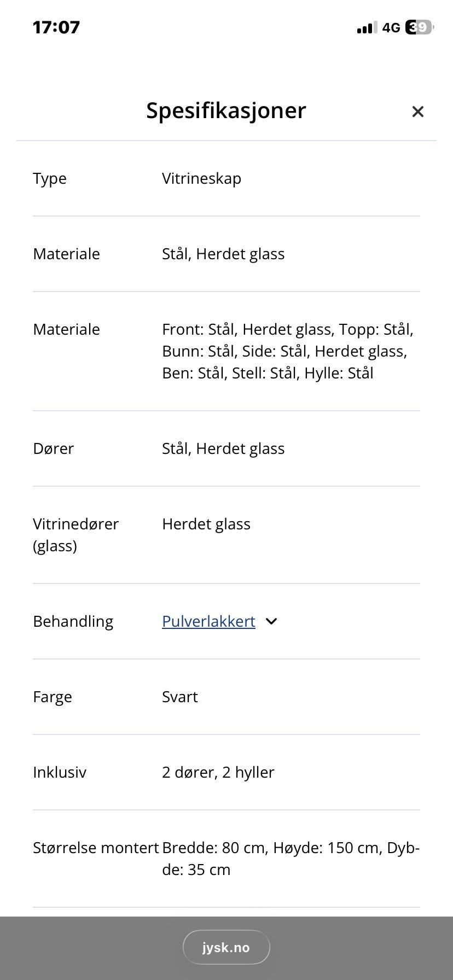The height and width of the screenshot is (980, 453).
Task: Select the Inklusiv value 2 dører, 2 hyller
Action: 218,772
